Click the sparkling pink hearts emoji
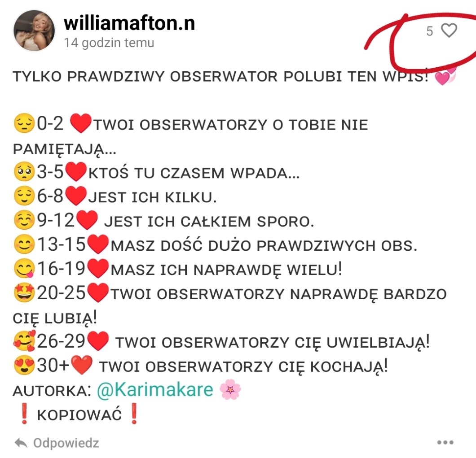This screenshot has width=476, height=458. pyautogui.click(x=445, y=76)
